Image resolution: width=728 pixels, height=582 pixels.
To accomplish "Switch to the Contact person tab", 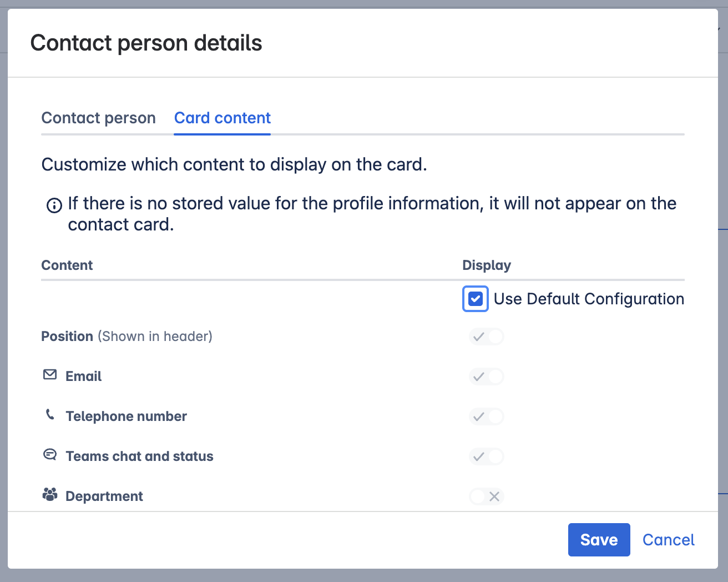I will point(98,118).
